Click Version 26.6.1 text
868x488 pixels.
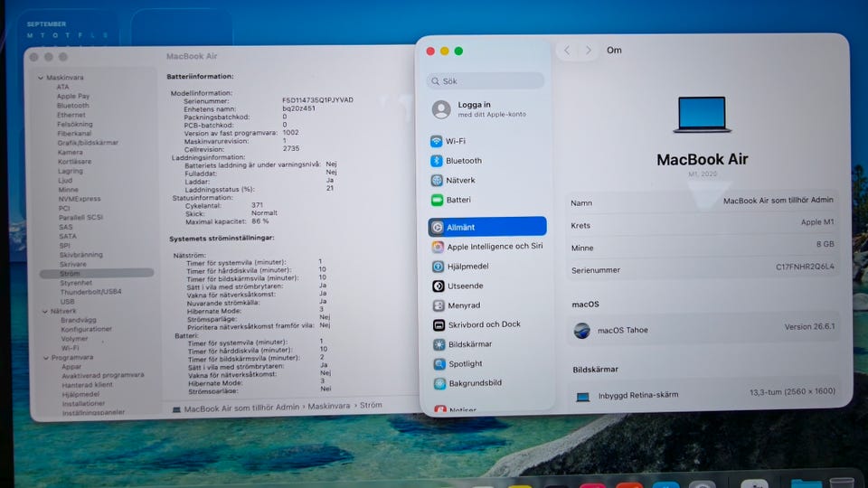click(809, 327)
